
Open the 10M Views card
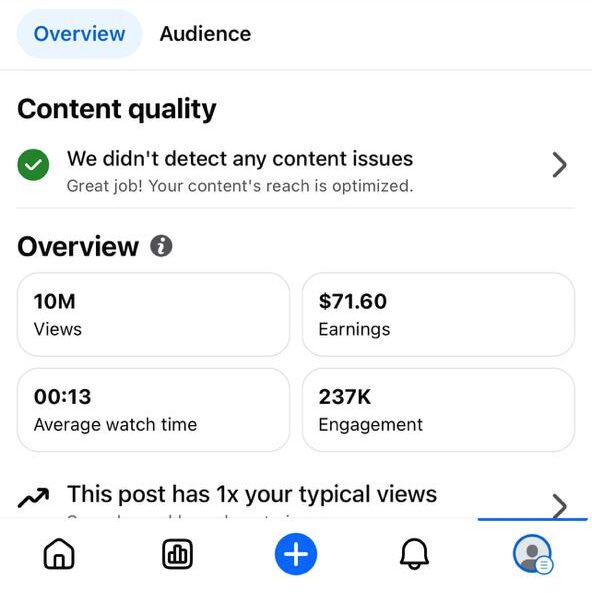click(x=154, y=314)
